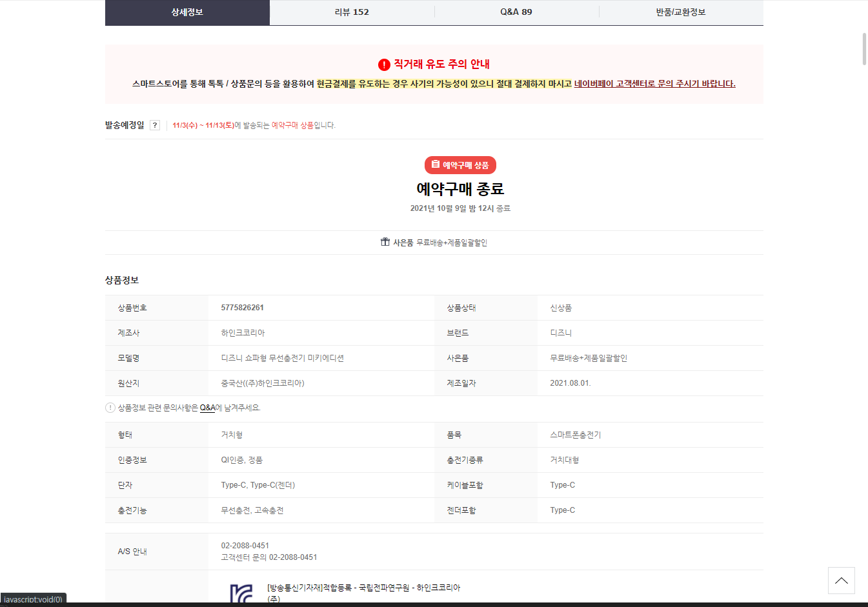The image size is (868, 607).
Task: Click the certification value QI인증, 정품
Action: (x=241, y=460)
